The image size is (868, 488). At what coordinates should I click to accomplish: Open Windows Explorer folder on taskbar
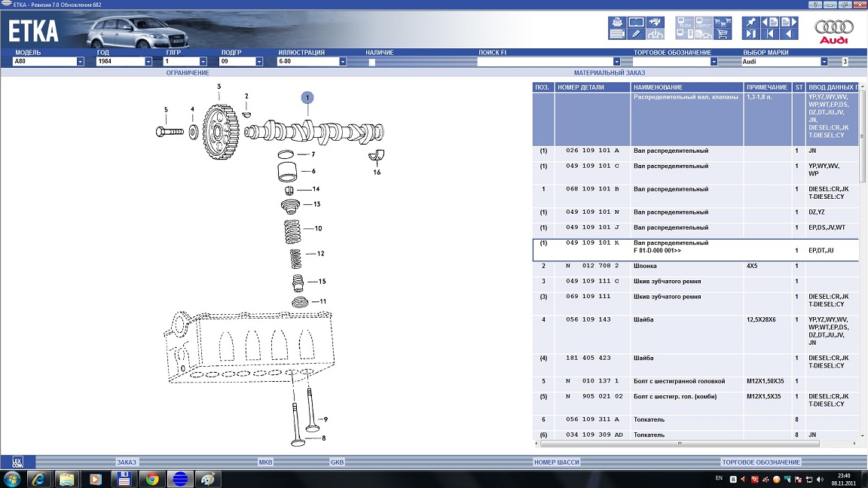(x=66, y=479)
